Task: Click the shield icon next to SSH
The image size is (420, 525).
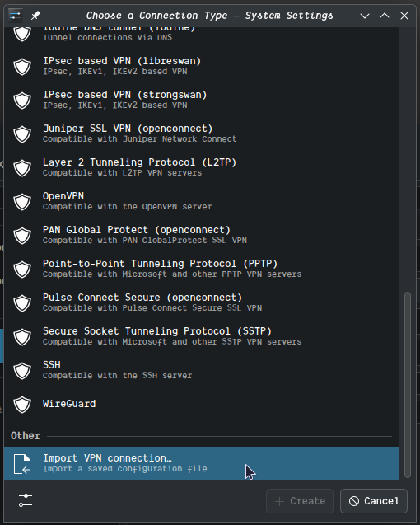Action: point(22,370)
